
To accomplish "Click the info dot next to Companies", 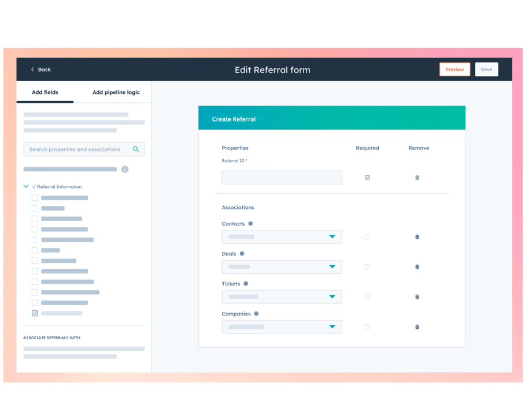I will (x=256, y=314).
